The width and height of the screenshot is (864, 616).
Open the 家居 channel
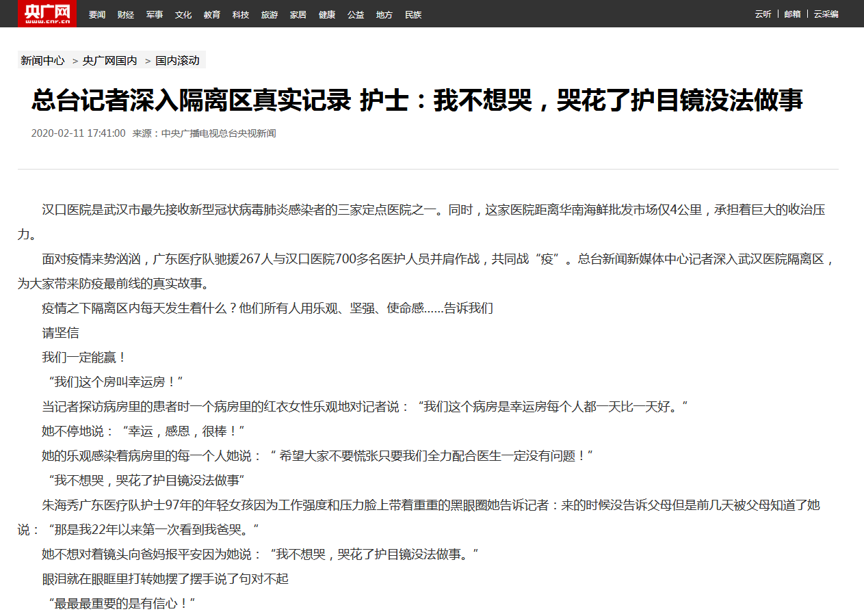pyautogui.click(x=298, y=14)
